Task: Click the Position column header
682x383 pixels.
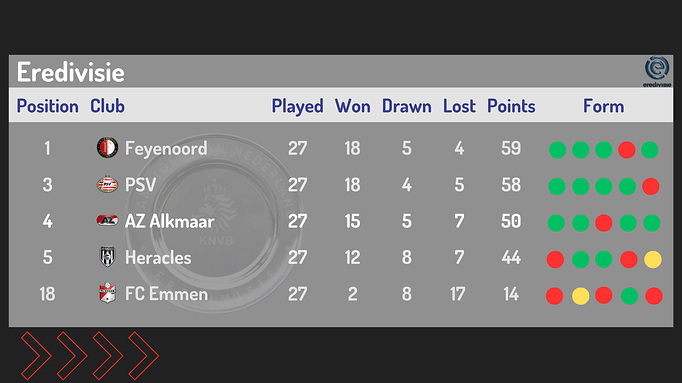Action: (47, 106)
